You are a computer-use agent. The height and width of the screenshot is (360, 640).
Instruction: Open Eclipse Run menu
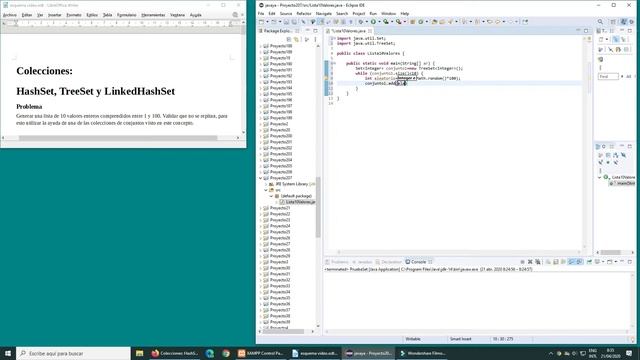(373, 13)
